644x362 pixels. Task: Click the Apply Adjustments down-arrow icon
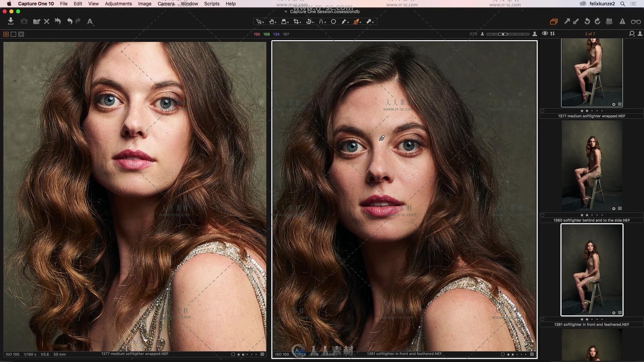pyautogui.click(x=576, y=21)
